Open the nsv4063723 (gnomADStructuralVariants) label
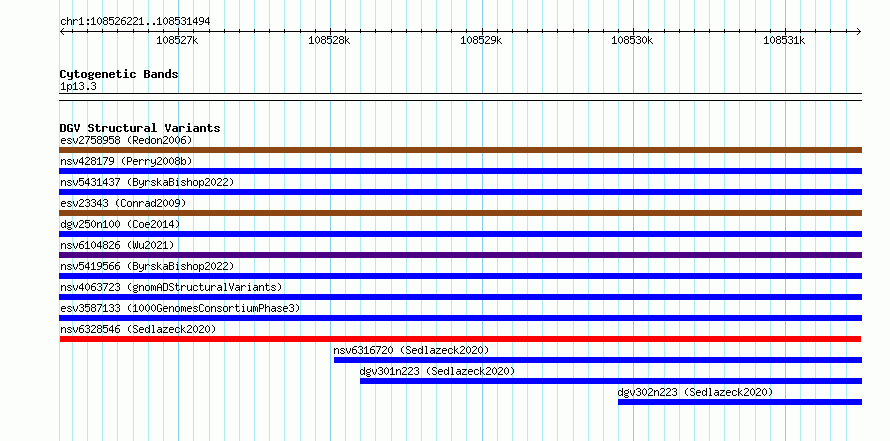Image resolution: width=890 pixels, height=441 pixels. pos(171,287)
